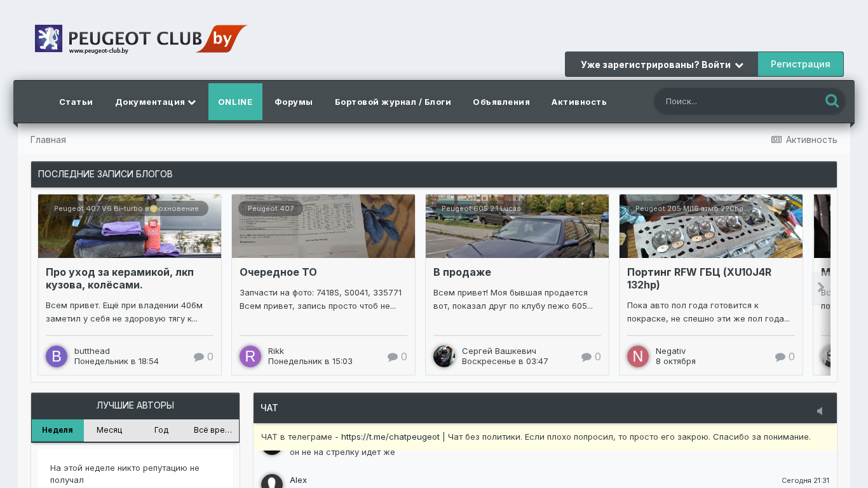Click comment count on Сергей Вашкевич's post
The width and height of the screenshot is (868, 488).
[x=591, y=357]
